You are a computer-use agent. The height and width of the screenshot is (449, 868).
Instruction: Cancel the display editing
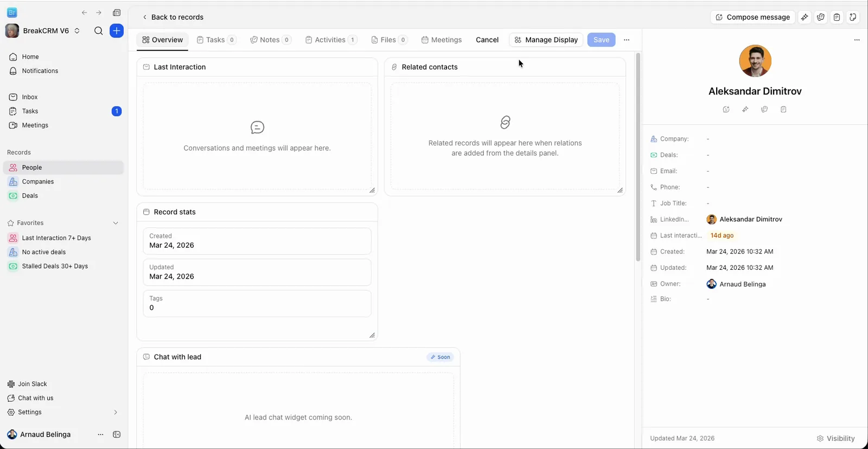click(487, 40)
